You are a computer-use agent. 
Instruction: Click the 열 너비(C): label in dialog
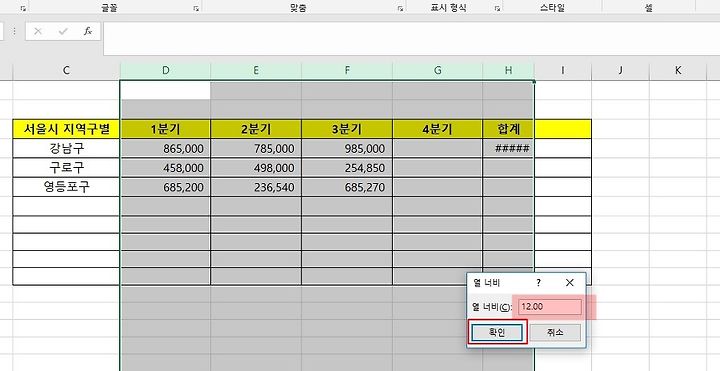pos(492,307)
